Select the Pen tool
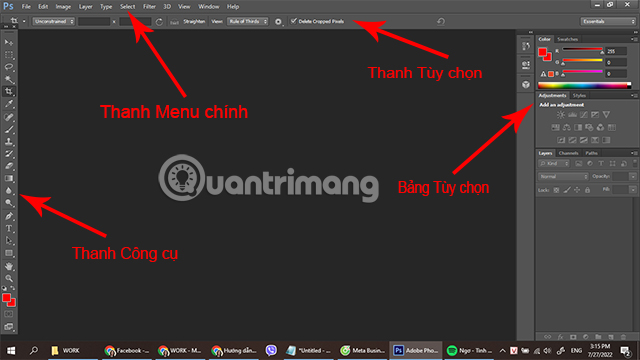 pyautogui.click(x=9, y=216)
